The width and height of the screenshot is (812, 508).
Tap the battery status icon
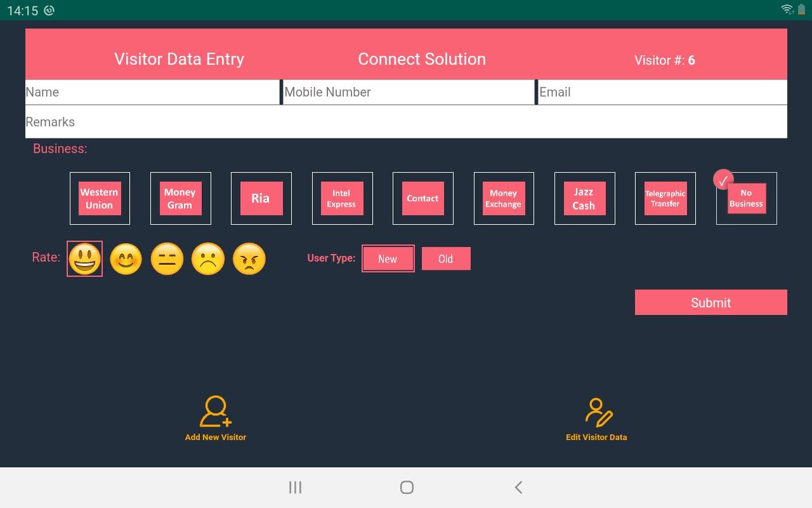point(801,10)
